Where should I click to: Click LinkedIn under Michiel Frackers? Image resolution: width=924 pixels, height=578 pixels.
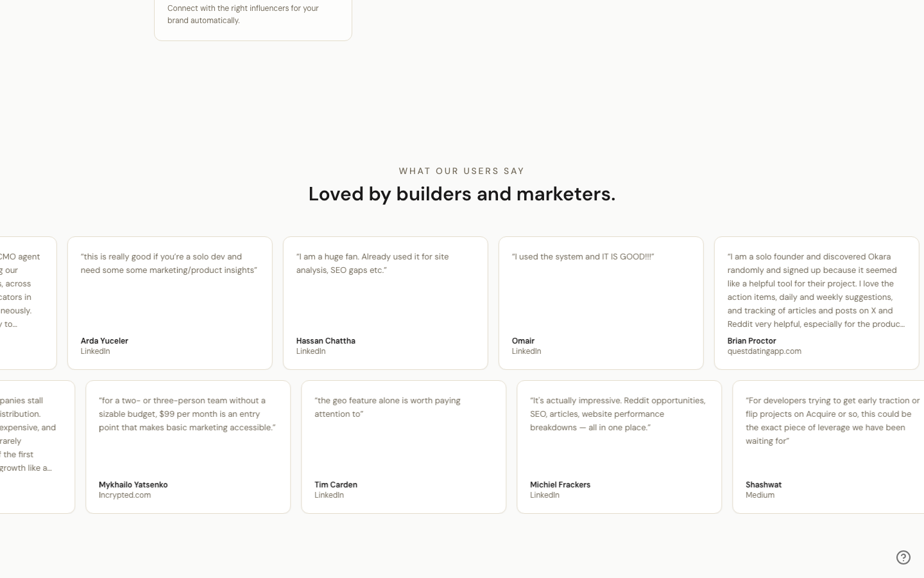click(x=545, y=495)
